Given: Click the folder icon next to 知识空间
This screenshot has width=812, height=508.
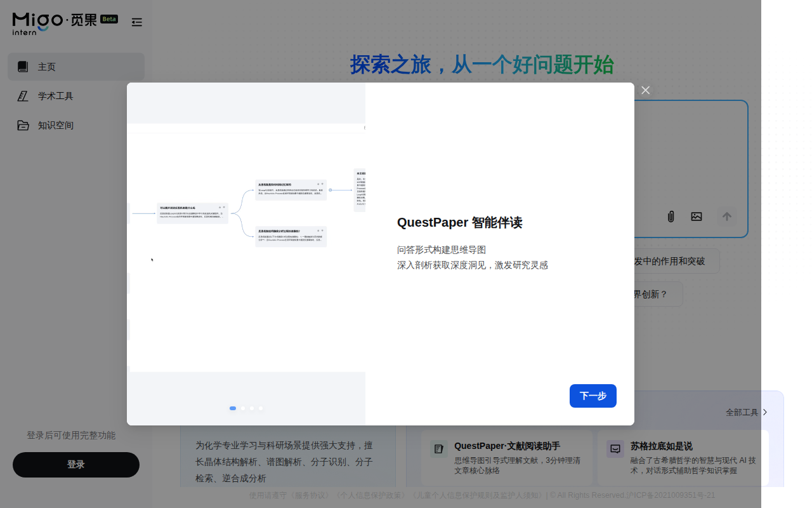Looking at the screenshot, I should point(23,125).
